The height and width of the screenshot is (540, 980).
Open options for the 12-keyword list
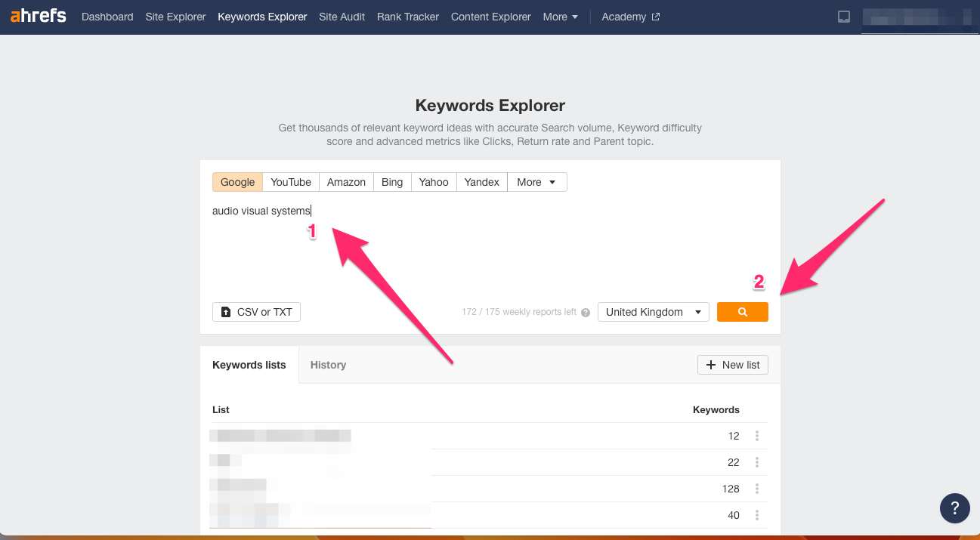coord(756,436)
